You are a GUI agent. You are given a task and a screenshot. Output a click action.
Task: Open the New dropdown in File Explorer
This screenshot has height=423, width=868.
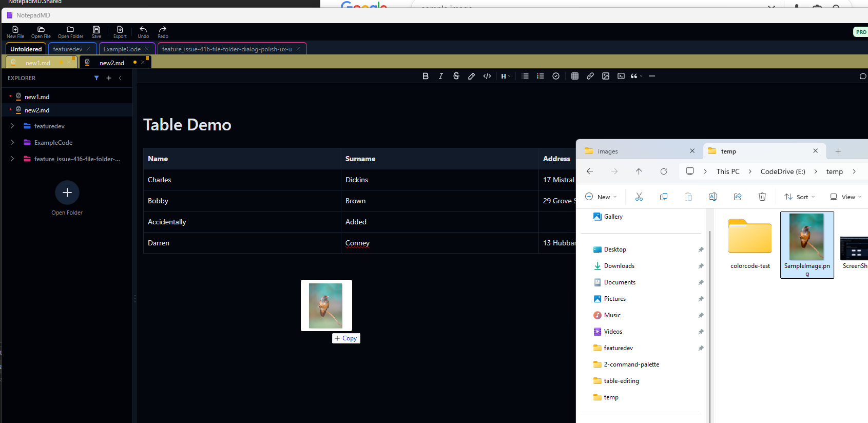pos(601,197)
